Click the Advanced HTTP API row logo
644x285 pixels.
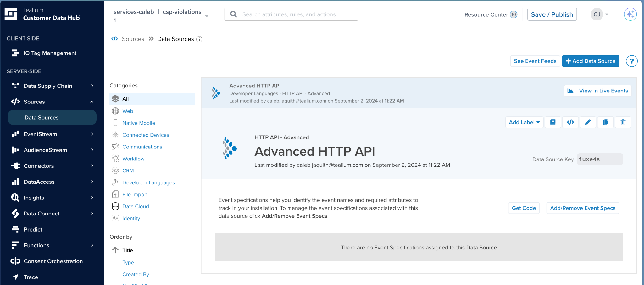pos(216,93)
